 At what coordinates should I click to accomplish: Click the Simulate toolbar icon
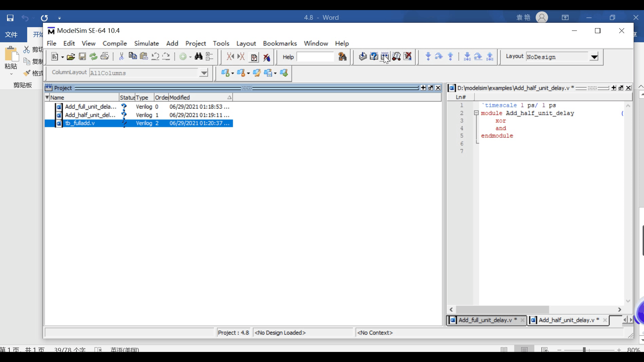[396, 56]
